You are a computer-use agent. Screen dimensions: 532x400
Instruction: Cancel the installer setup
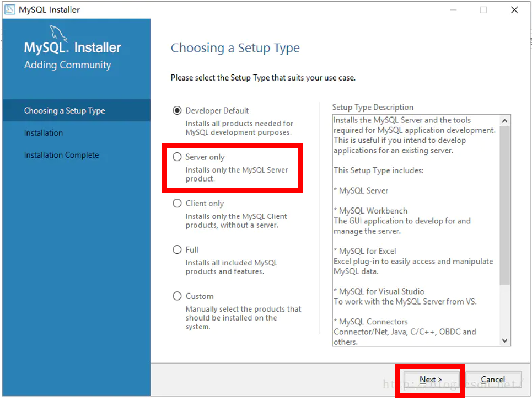pos(493,380)
